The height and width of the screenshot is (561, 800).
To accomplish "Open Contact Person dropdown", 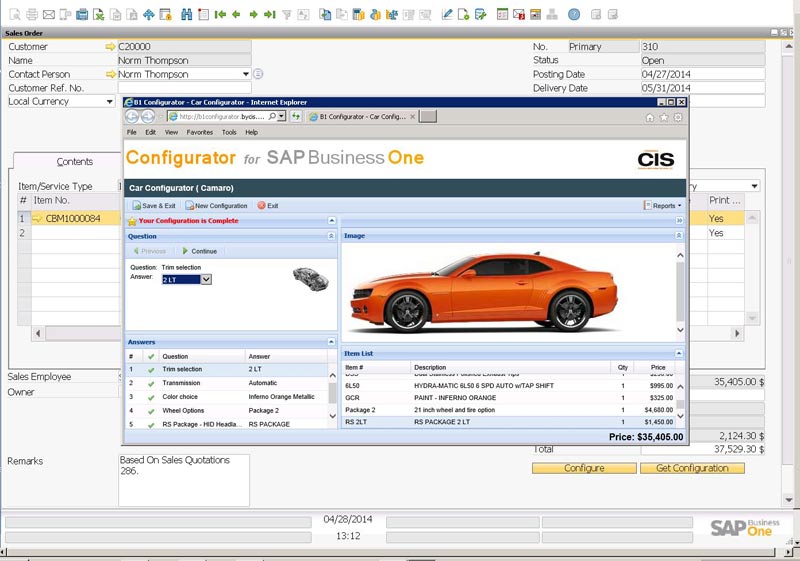I will (x=245, y=74).
